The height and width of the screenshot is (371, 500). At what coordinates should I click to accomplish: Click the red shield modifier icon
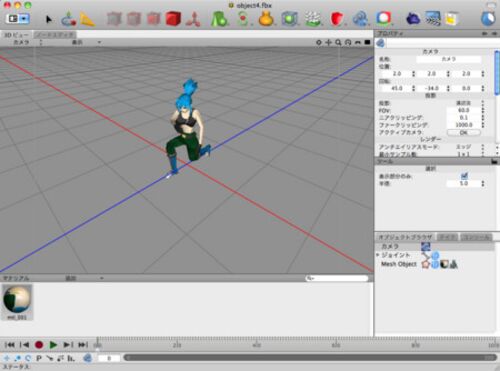[337, 19]
